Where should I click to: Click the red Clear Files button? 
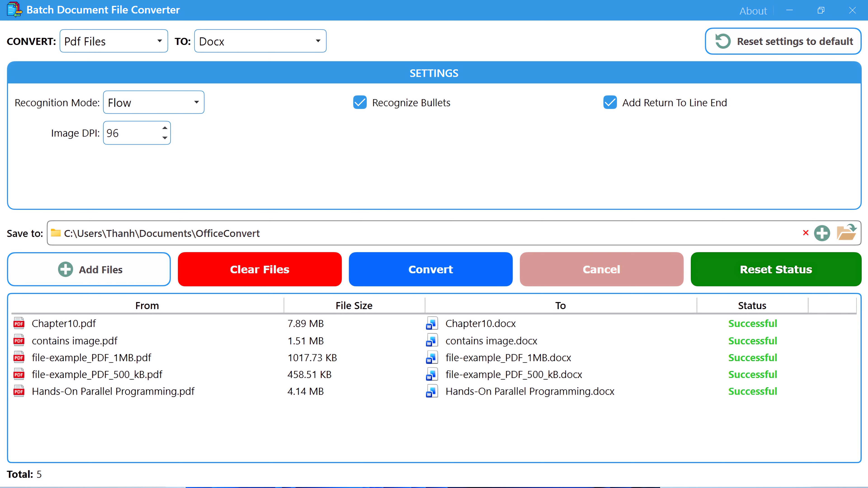[259, 270]
